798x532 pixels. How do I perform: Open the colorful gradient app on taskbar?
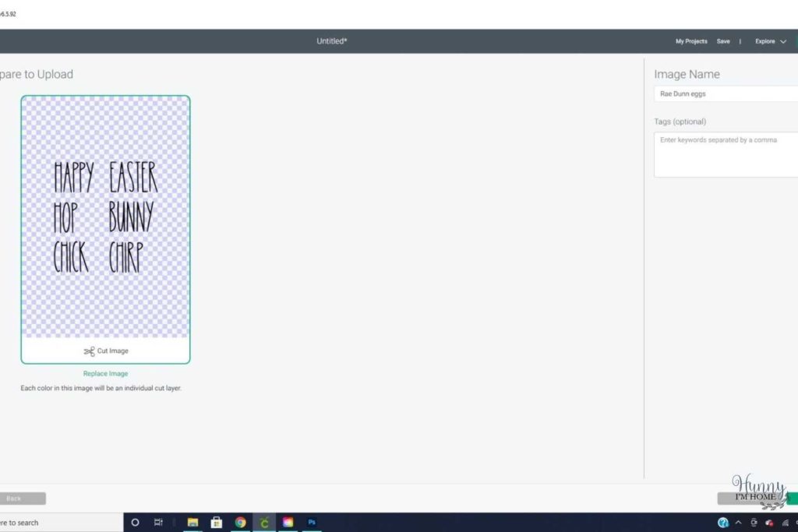[288, 523]
